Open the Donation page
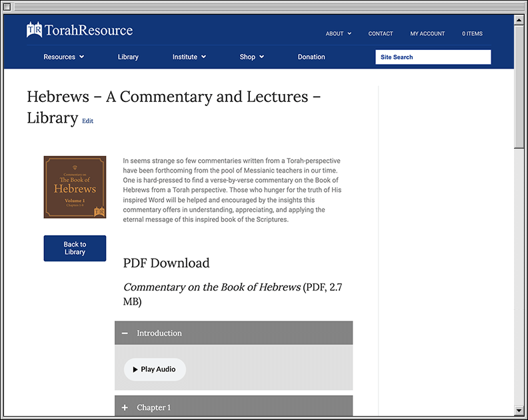Image resolution: width=528 pixels, height=420 pixels. coord(311,57)
